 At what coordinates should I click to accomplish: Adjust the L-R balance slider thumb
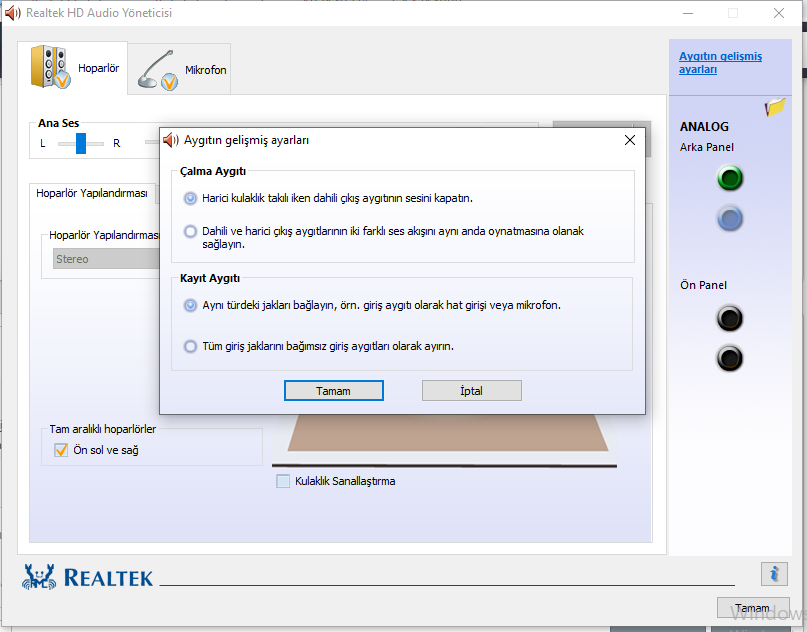pyautogui.click(x=81, y=143)
